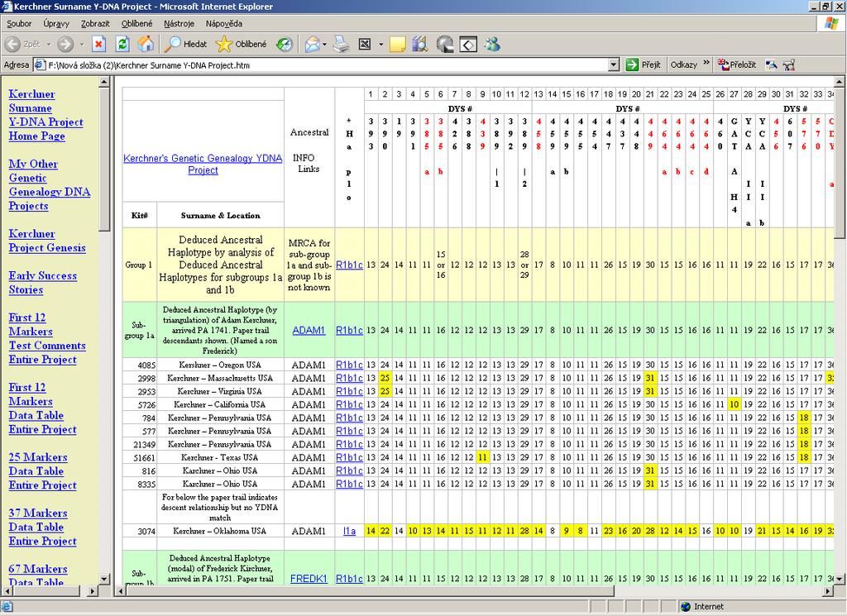This screenshot has width=847, height=616.
Task: Expand the Mail button dropdown arrow
Action: [x=324, y=45]
